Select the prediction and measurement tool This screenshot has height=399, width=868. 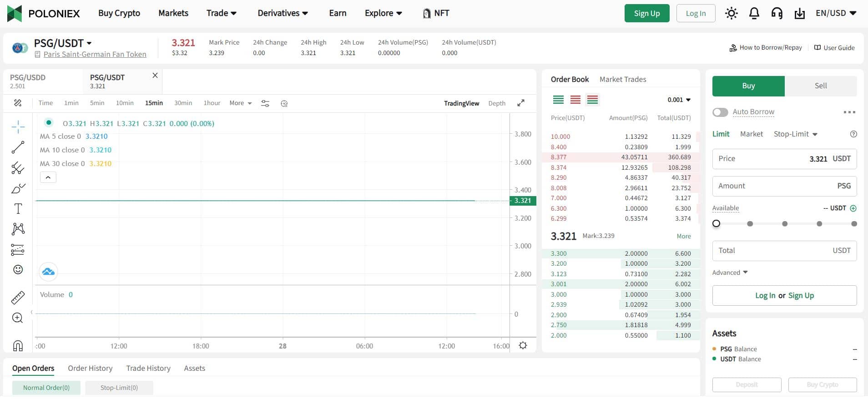(x=17, y=249)
